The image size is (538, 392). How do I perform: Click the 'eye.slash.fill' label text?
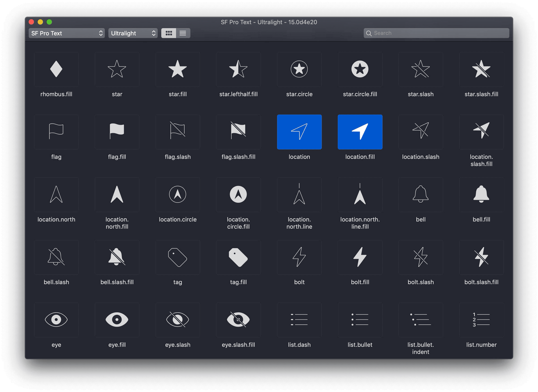(x=238, y=345)
